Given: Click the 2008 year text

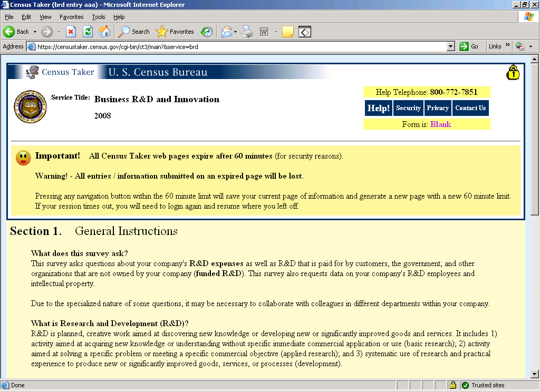Looking at the screenshot, I should tap(103, 115).
